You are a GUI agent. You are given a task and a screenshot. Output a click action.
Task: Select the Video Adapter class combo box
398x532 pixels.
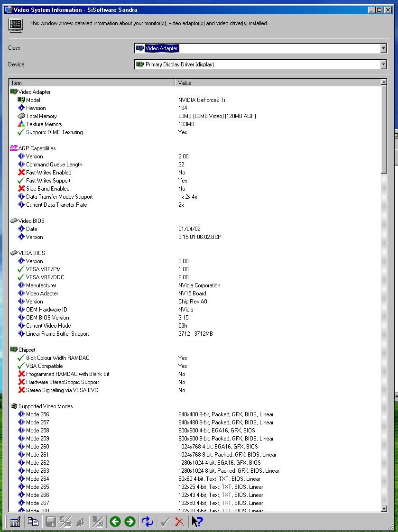point(260,48)
